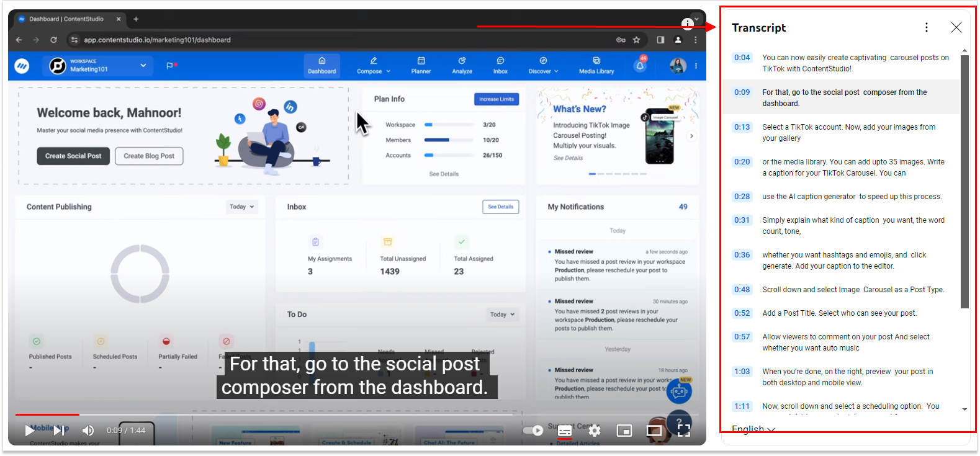Screen dimensions: 980x456
Task: Open the Analyze tab
Action: click(x=462, y=66)
